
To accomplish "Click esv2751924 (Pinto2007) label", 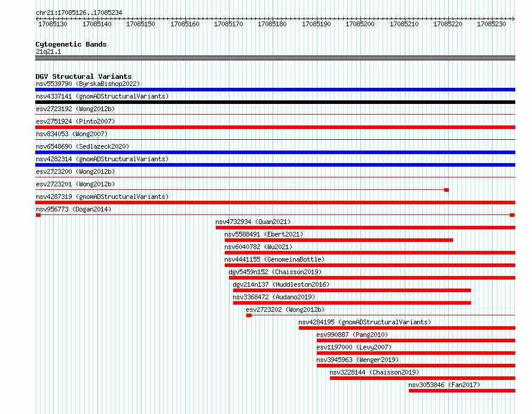I will (75, 121).
